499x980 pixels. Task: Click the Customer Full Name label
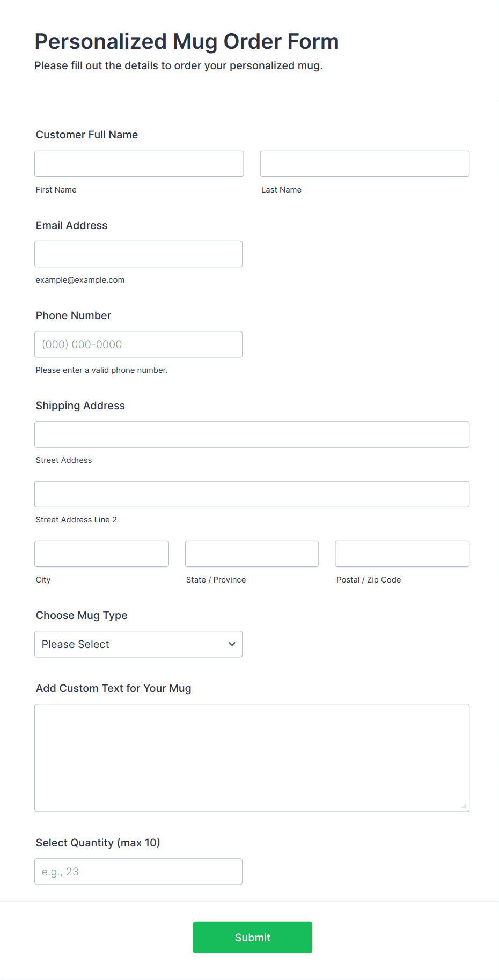tap(87, 135)
